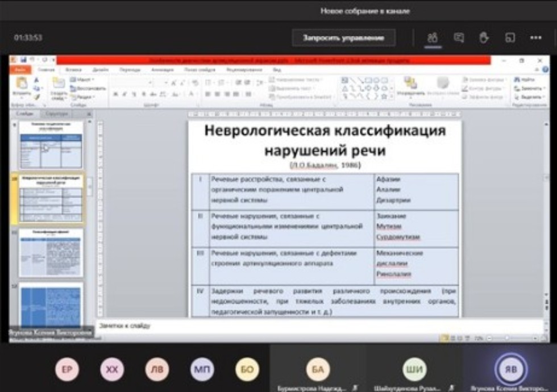Select the ЕР participant avatar
557x392 pixels.
[x=66, y=370]
